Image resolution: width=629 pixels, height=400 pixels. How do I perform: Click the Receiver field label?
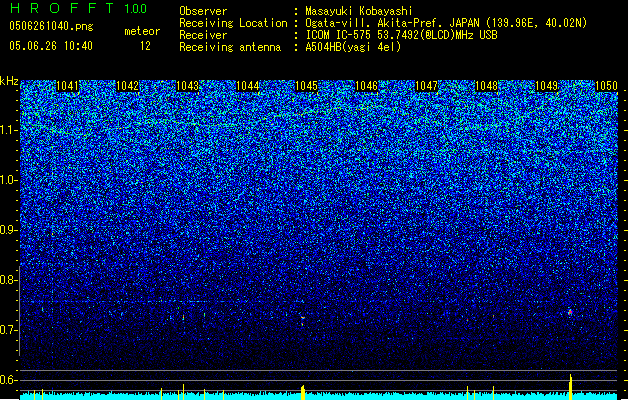[x=203, y=35]
